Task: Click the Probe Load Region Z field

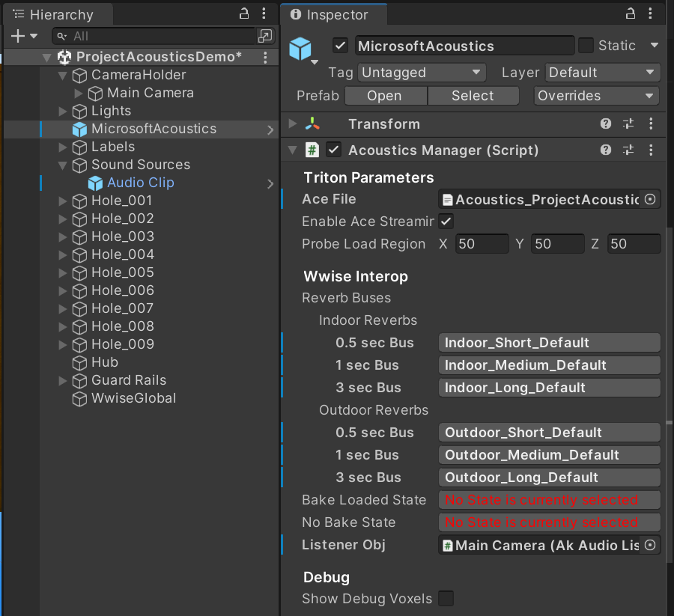Action: [634, 244]
